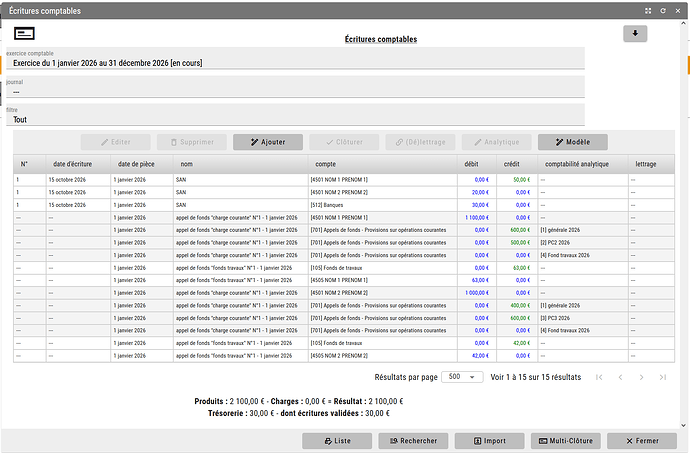The width and height of the screenshot is (690, 453).
Task: Click the 1 100,00 € debit cell
Action: pos(477,218)
